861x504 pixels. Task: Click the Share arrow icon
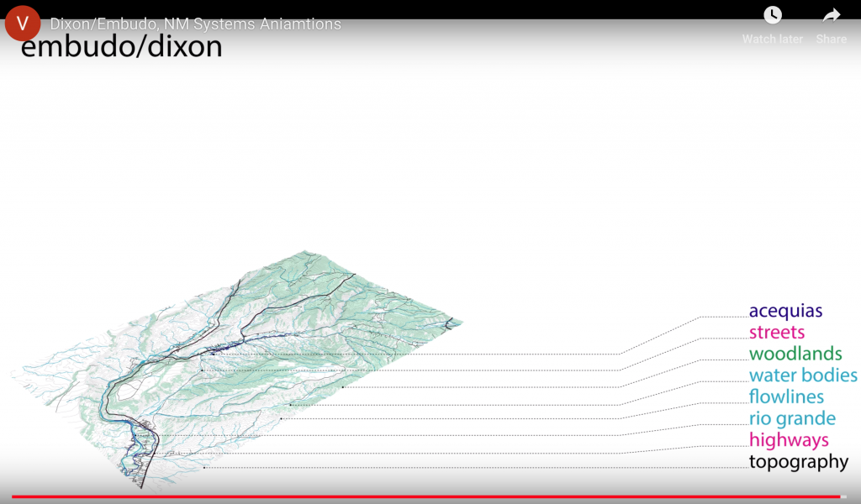pyautogui.click(x=832, y=15)
